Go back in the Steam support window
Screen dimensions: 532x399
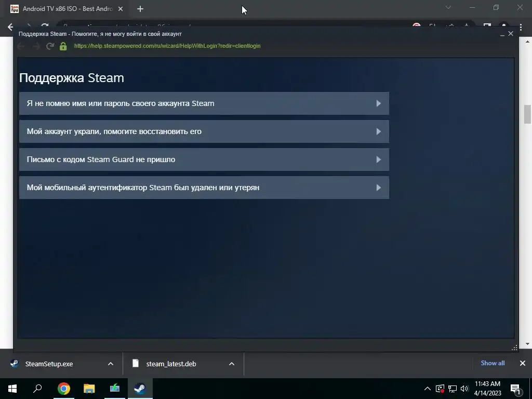tap(21, 46)
